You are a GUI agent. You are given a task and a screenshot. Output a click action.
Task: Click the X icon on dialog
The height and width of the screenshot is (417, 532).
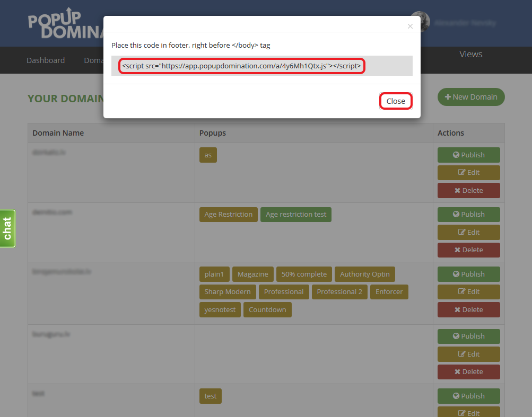click(x=410, y=26)
